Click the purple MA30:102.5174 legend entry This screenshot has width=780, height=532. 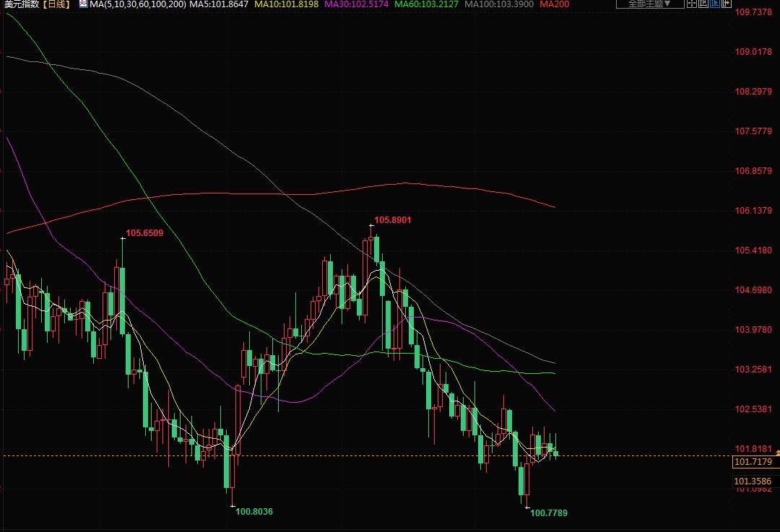coord(357,4)
